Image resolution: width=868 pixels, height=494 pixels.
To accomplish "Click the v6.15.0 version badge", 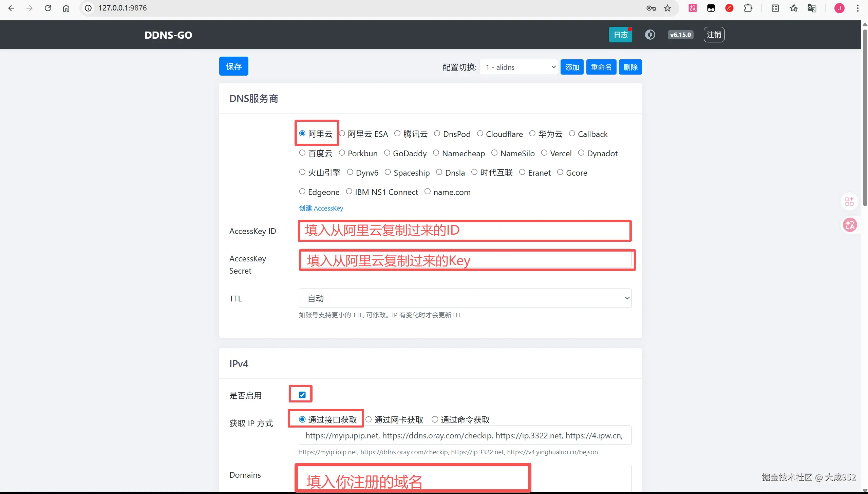I will coord(680,34).
